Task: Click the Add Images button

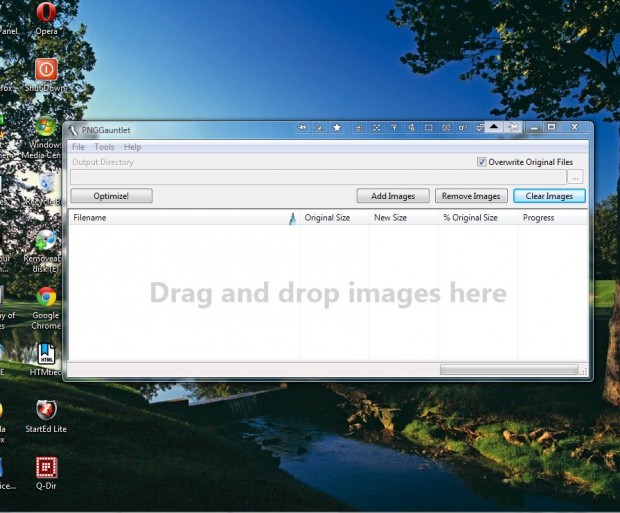Action: [x=393, y=196]
